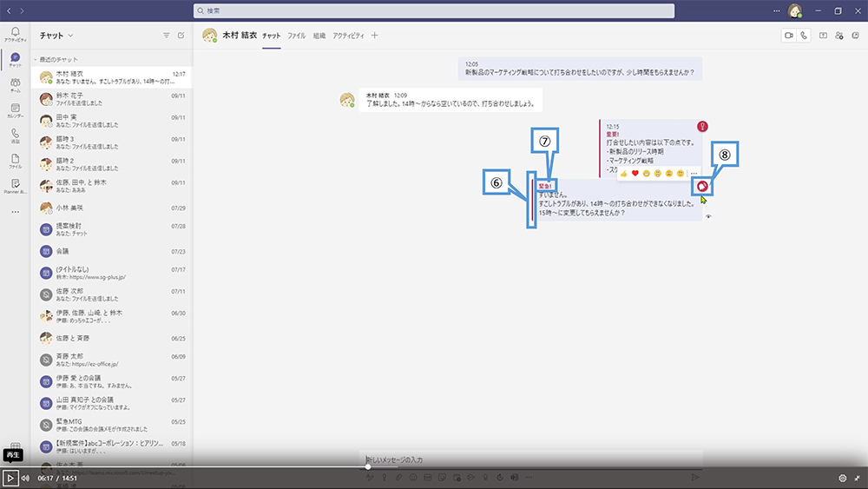Click the video progress bar handle
Screen dimensions: 868x489
click(368, 466)
